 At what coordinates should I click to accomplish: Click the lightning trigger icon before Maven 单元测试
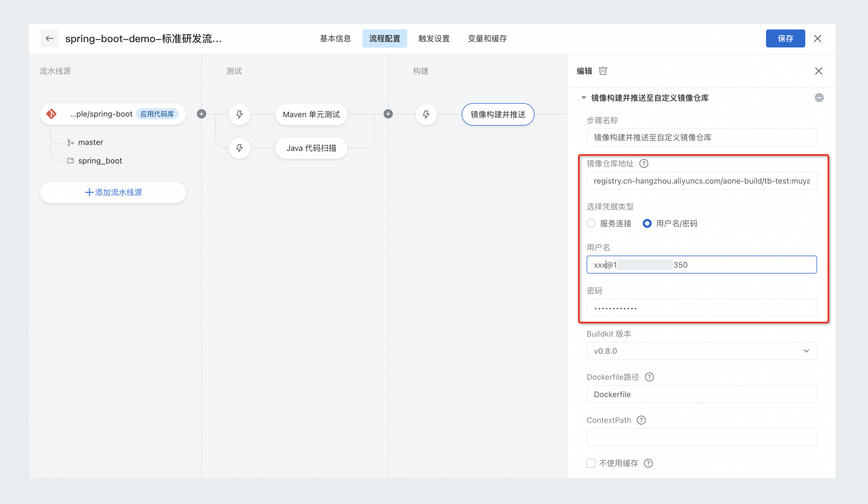(x=239, y=114)
